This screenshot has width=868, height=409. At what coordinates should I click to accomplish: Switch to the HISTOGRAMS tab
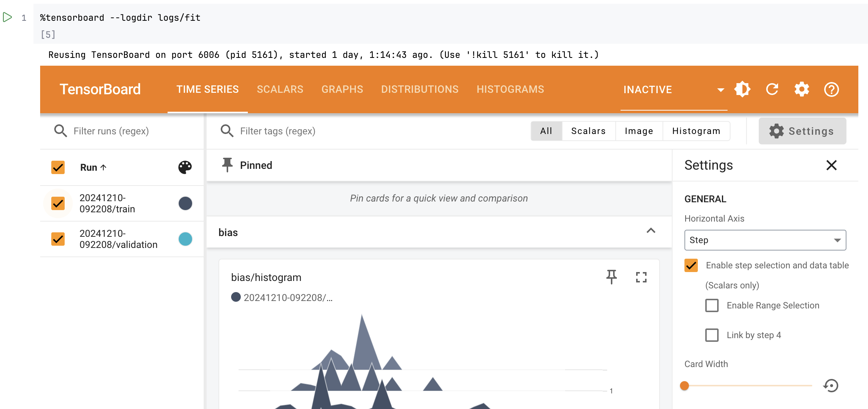tap(510, 89)
